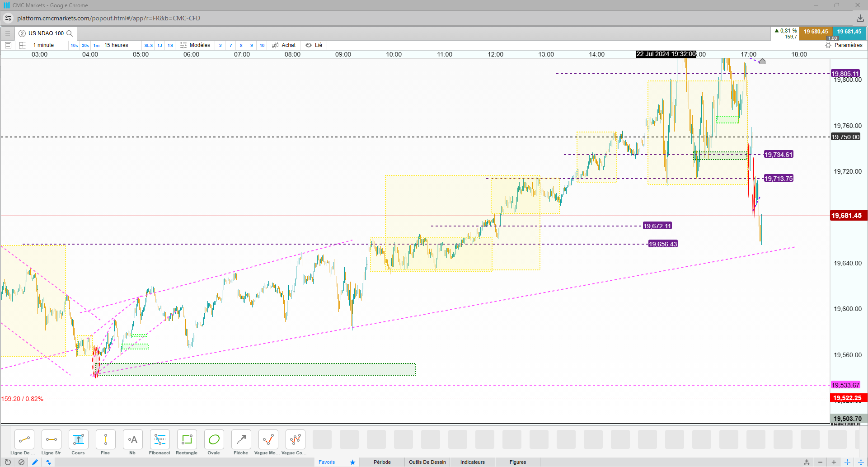Click the pencil edit drawings icon
The image size is (868, 467).
point(35,462)
